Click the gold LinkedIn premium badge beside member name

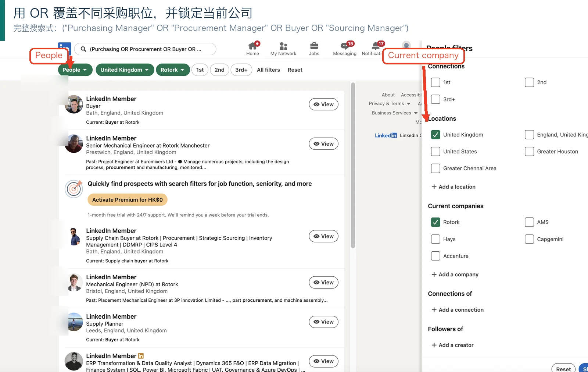(141, 356)
